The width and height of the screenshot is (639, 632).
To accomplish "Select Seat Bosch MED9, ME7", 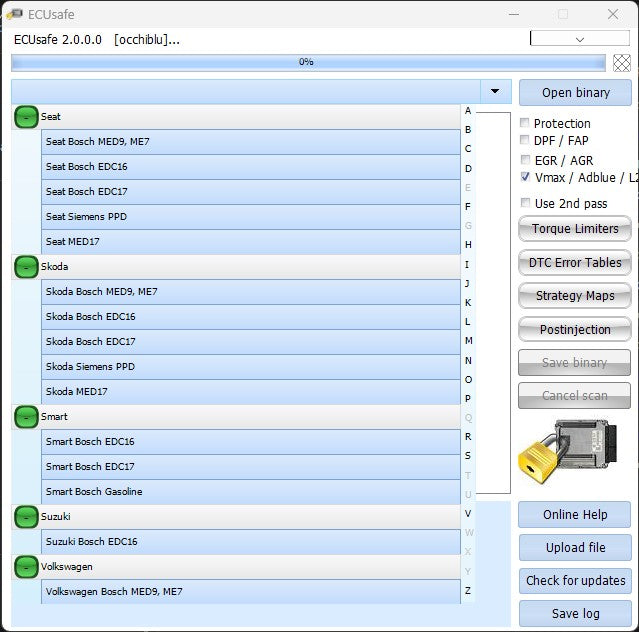I will coord(251,142).
